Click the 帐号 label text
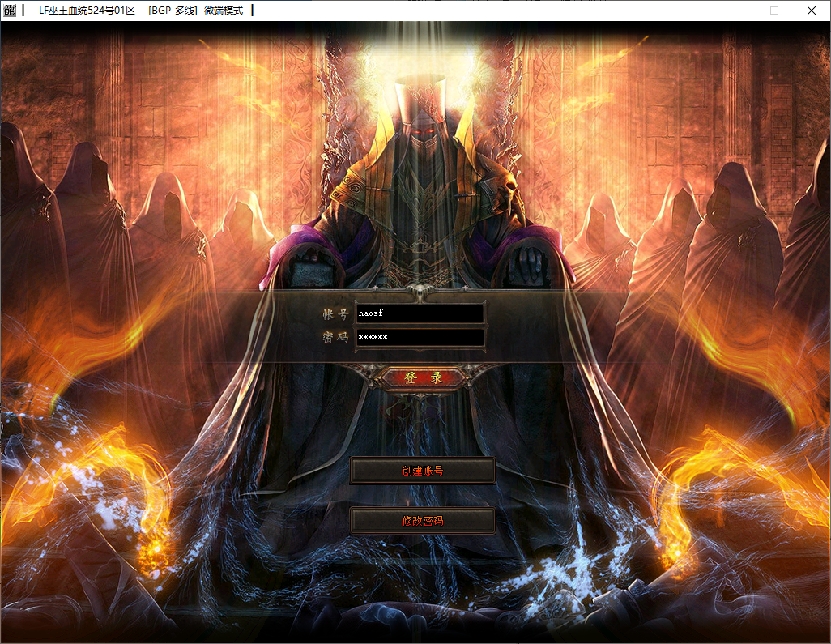Screen dimensions: 831x644 (334, 314)
